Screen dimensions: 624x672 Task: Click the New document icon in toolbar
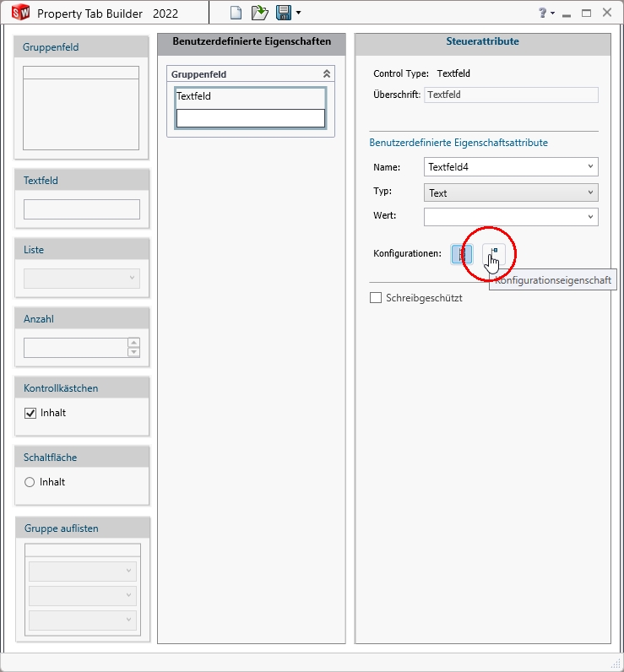[236, 13]
